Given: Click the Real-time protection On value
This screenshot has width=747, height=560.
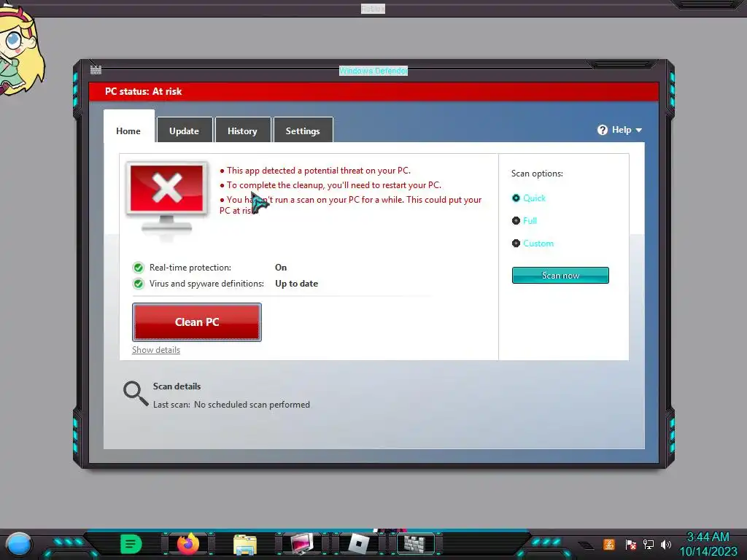Looking at the screenshot, I should [281, 268].
